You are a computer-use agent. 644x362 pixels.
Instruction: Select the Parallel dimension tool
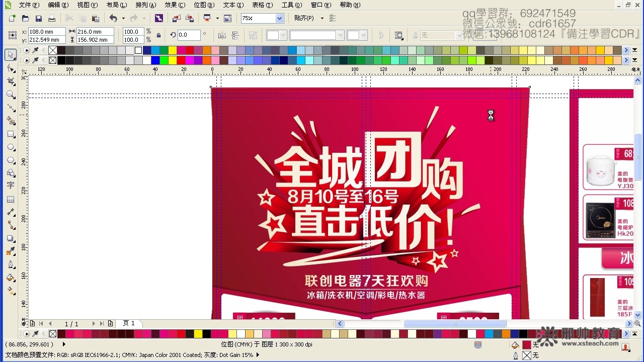coord(10,212)
